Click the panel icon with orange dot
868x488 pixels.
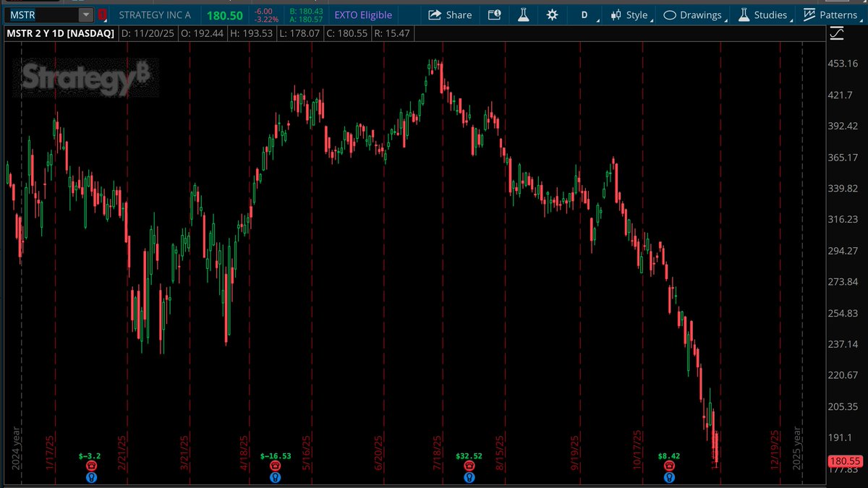[x=495, y=14]
